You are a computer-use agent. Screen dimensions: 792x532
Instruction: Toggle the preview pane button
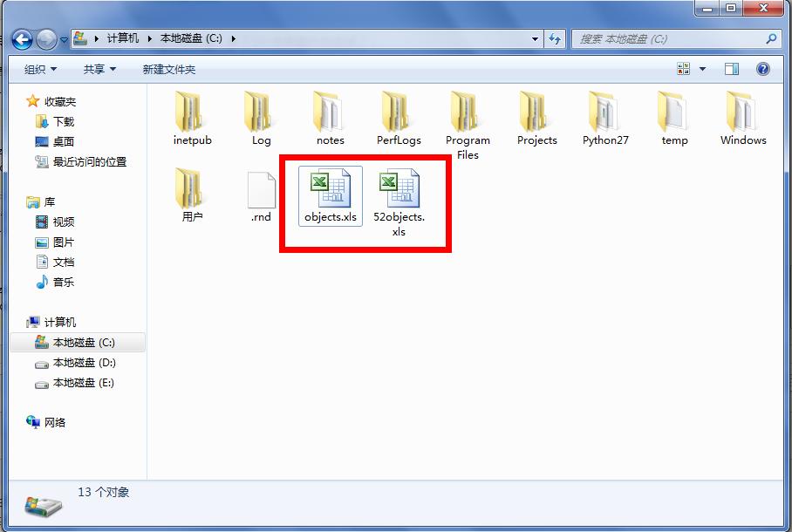point(732,69)
